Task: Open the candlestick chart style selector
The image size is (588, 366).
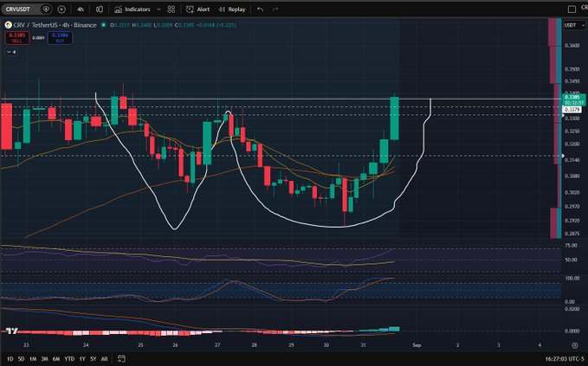Action: pos(100,9)
